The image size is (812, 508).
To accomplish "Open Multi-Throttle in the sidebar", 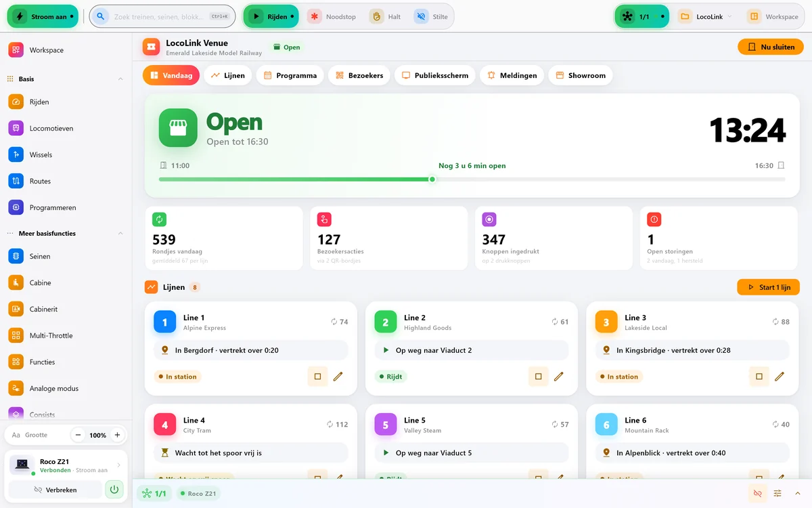I will (66, 335).
